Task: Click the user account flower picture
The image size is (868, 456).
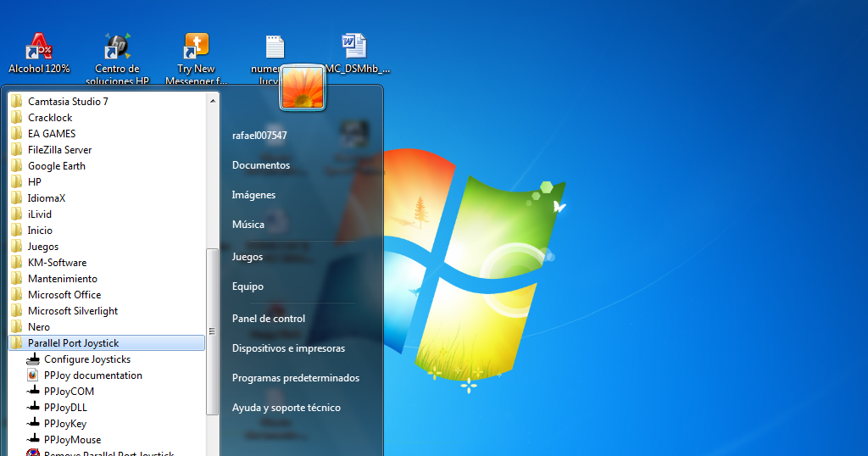Action: pyautogui.click(x=303, y=87)
